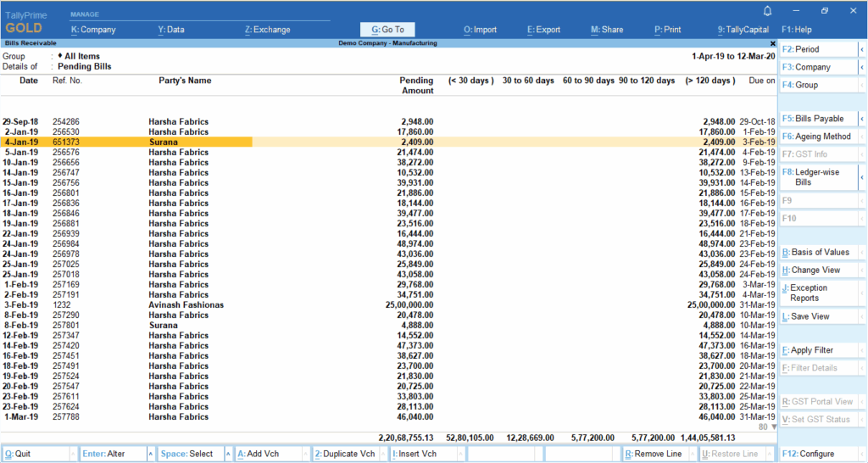Viewport: 868px width, 463px height.
Task: Select F8: Ledger-wise Bills
Action: point(819,177)
